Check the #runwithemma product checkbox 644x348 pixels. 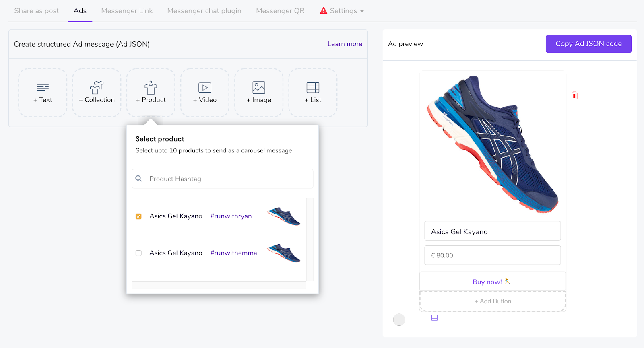(138, 253)
